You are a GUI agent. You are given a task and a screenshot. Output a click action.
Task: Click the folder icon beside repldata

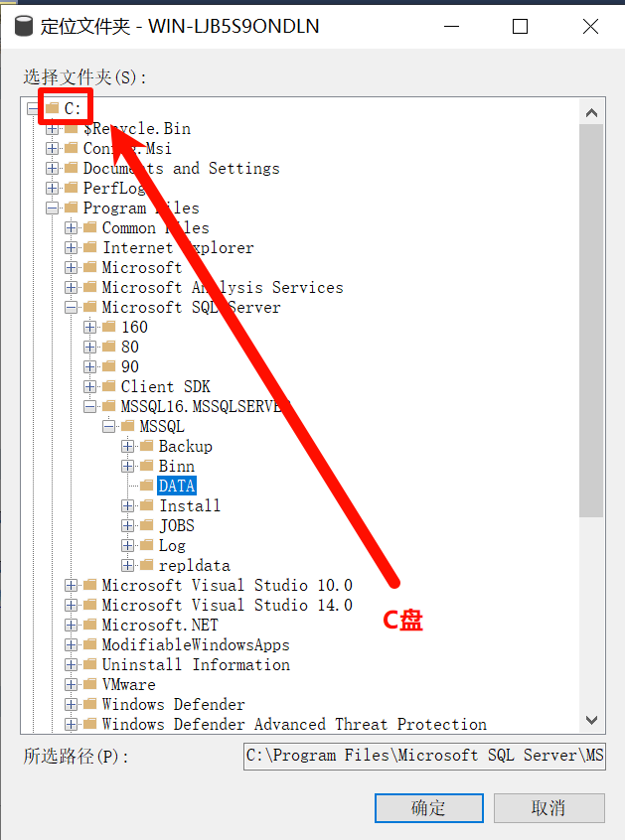click(146, 565)
